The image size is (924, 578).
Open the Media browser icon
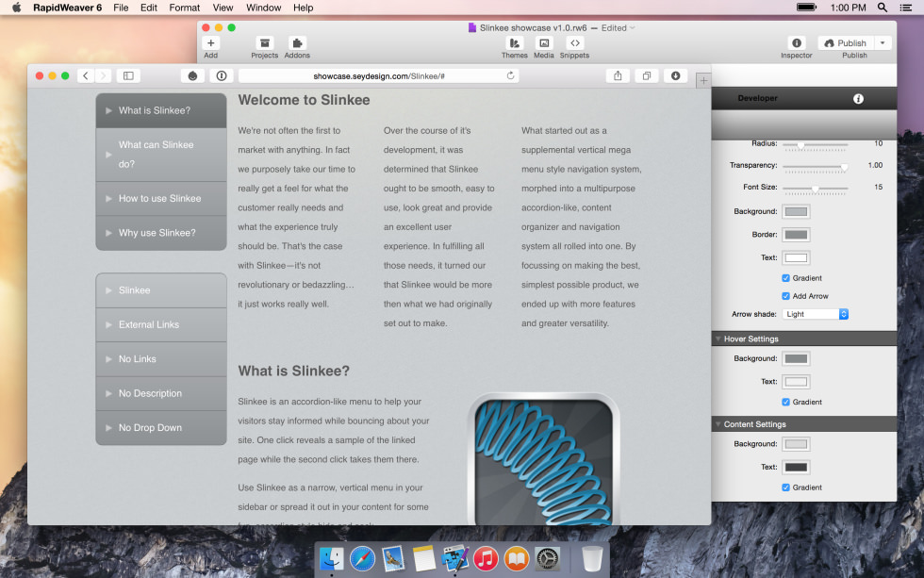544,43
